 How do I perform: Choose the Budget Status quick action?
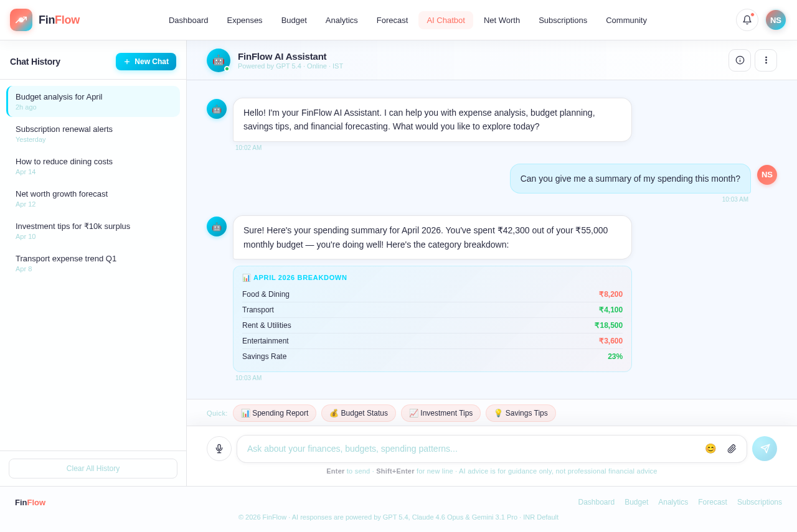[x=359, y=413]
